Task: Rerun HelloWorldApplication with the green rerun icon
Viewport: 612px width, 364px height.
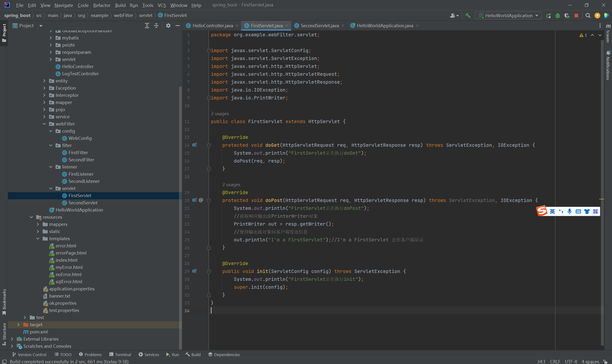Action: [x=548, y=16]
